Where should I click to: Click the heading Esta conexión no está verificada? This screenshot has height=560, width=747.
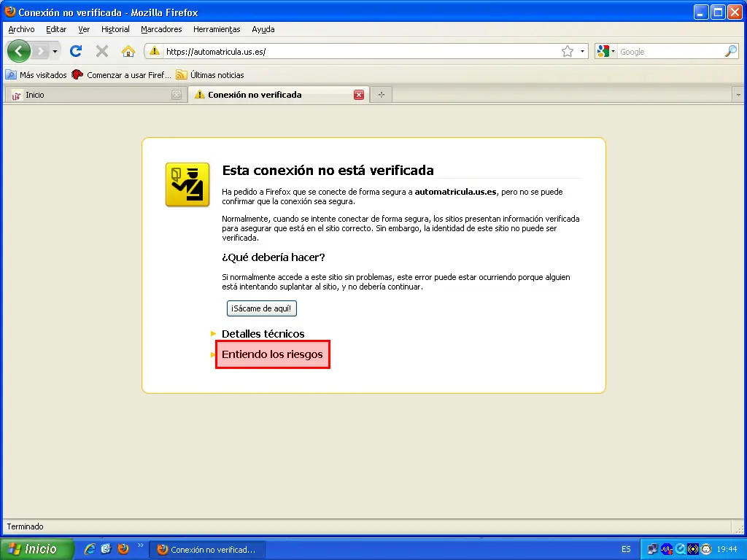[x=328, y=170]
